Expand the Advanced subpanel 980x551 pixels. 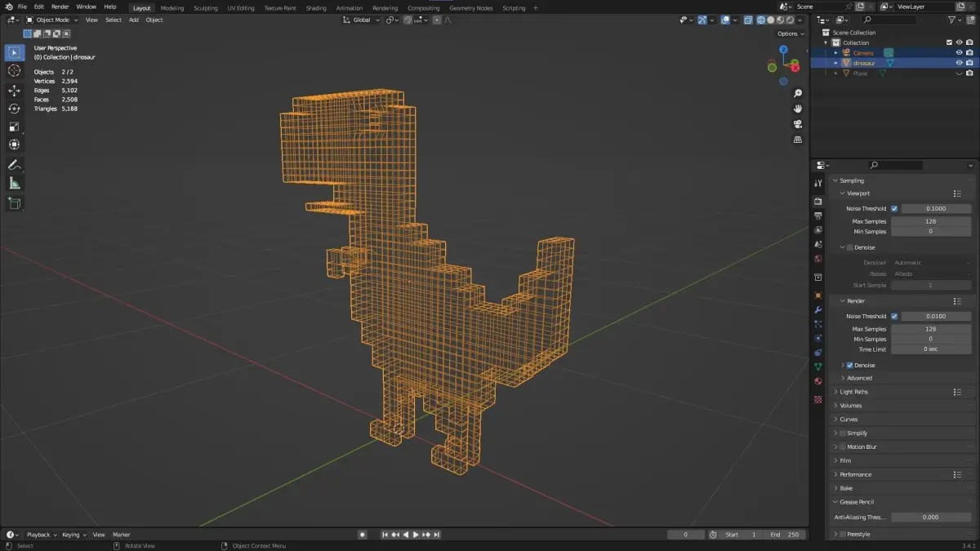(x=859, y=378)
